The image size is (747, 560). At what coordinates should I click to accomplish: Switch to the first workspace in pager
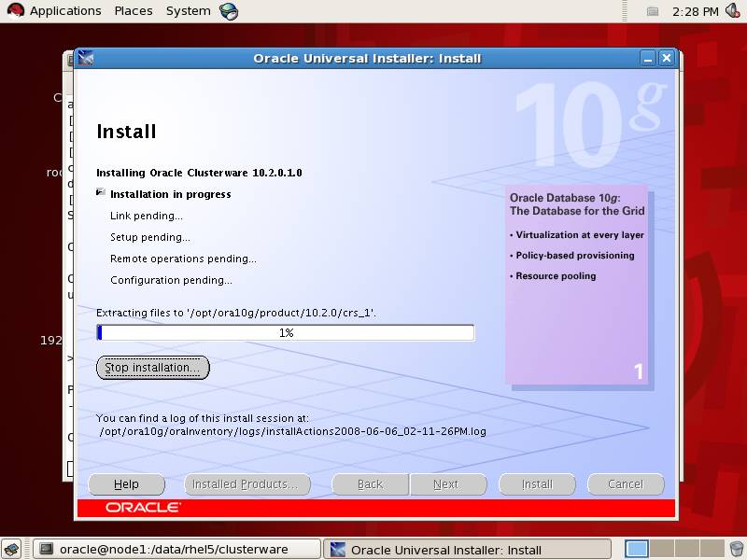[x=636, y=549]
